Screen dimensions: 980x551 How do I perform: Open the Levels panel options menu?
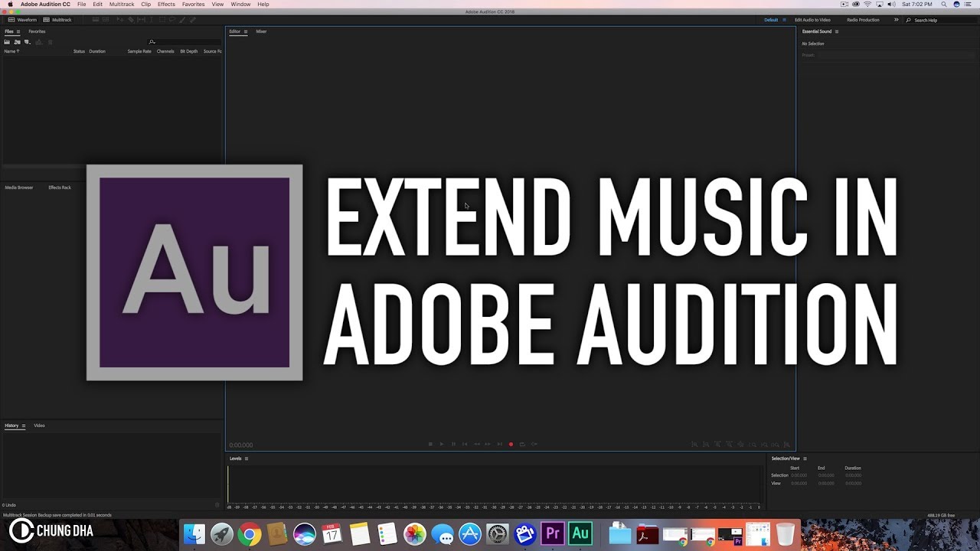pyautogui.click(x=247, y=458)
